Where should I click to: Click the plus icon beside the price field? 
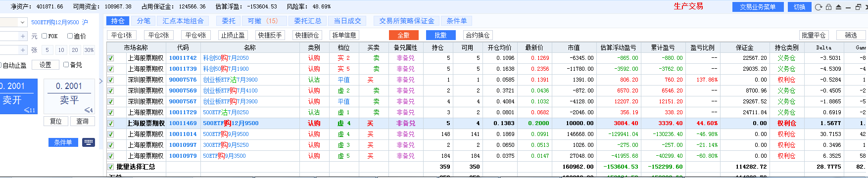pyautogui.click(x=23, y=36)
